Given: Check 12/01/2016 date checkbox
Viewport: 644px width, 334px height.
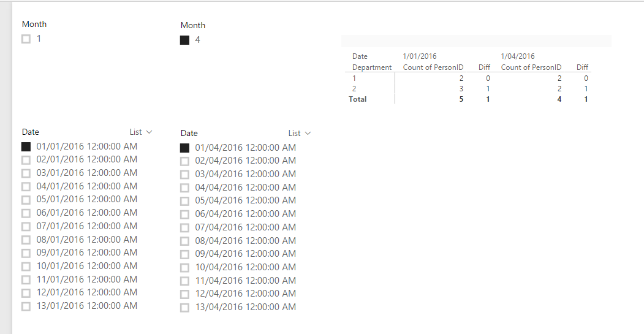Looking at the screenshot, I should point(26,293).
